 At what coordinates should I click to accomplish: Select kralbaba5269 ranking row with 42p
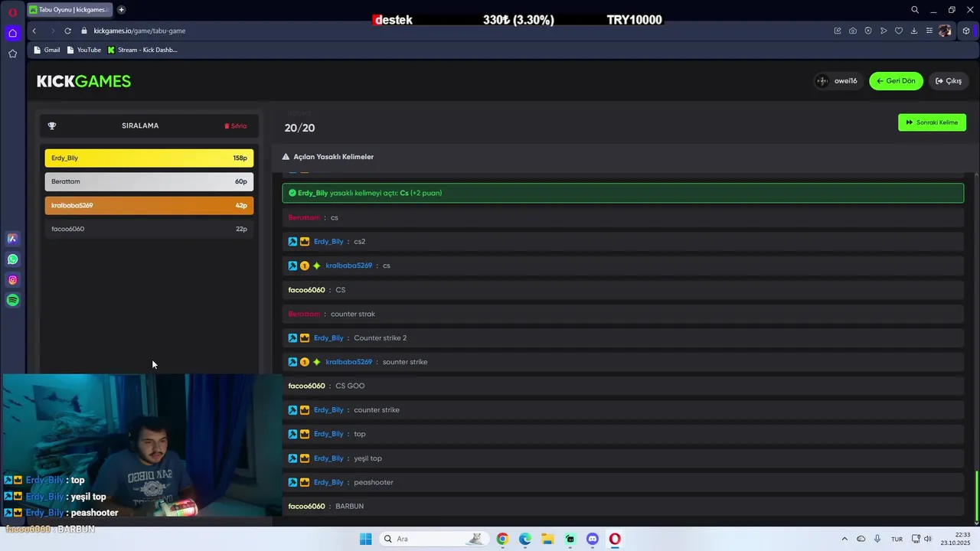tap(149, 205)
